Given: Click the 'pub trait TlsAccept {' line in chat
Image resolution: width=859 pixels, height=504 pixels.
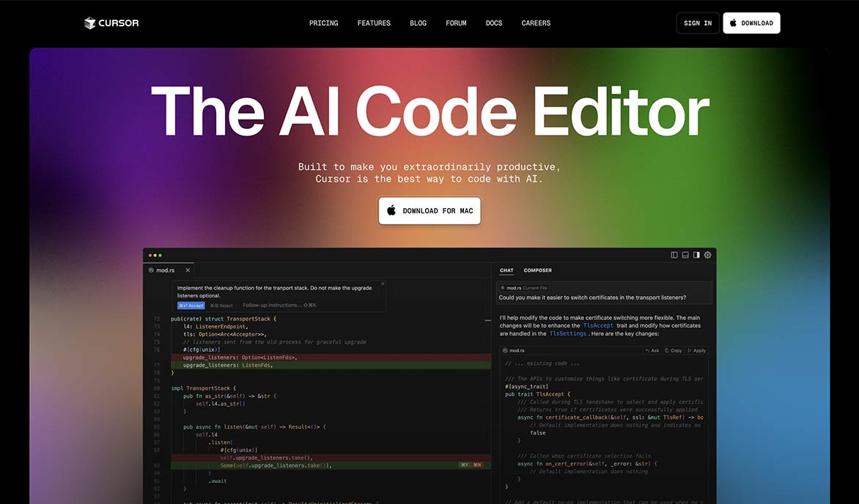Looking at the screenshot, I should point(537,394).
